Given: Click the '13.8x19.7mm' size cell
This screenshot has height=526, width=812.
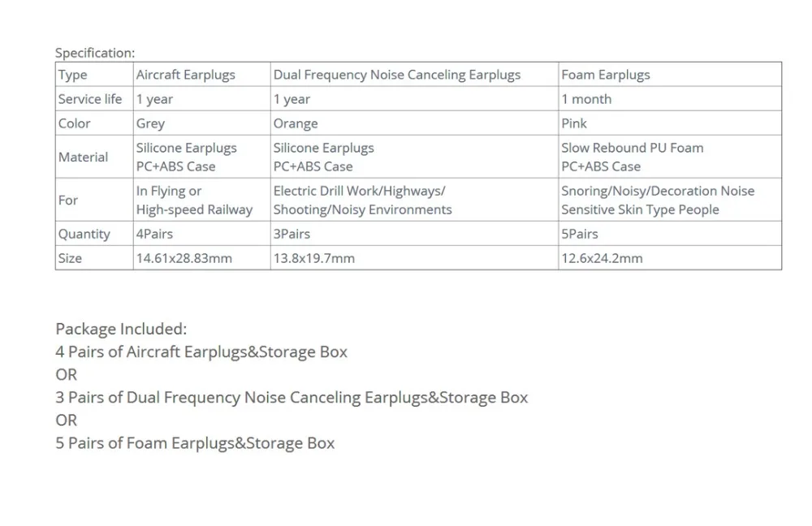Looking at the screenshot, I should click(414, 258).
